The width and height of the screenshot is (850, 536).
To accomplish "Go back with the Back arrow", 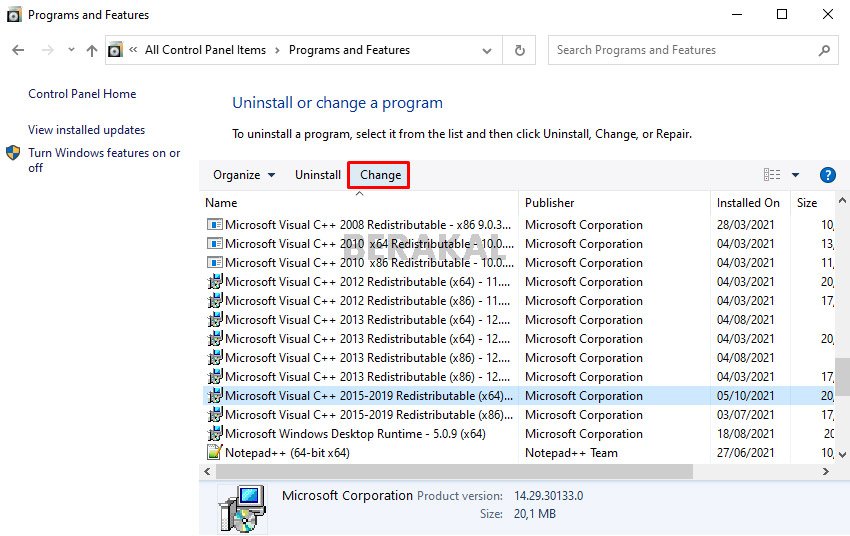I will (18, 50).
